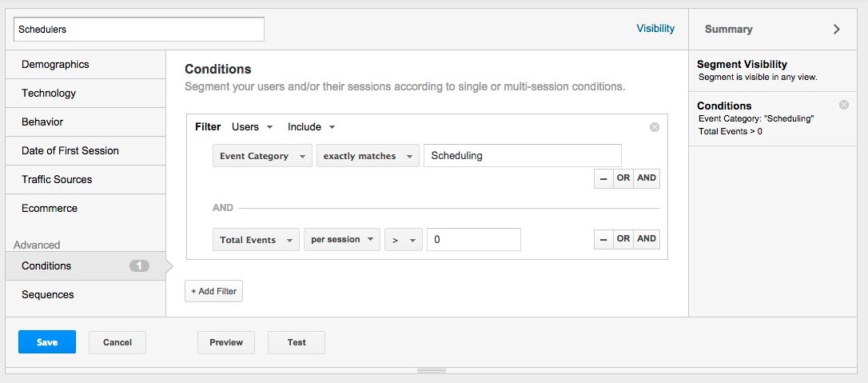Add AND condition to Total Events row
The width and height of the screenshot is (868, 383).
click(647, 239)
